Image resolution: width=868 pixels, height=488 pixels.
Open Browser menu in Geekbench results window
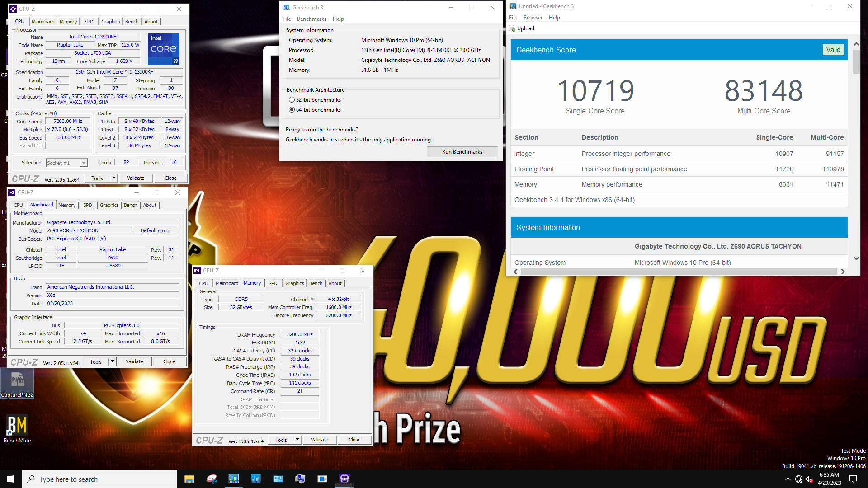(x=533, y=18)
